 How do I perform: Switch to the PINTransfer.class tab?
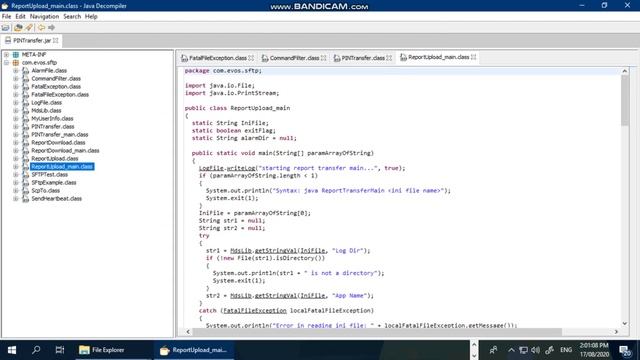362,58
